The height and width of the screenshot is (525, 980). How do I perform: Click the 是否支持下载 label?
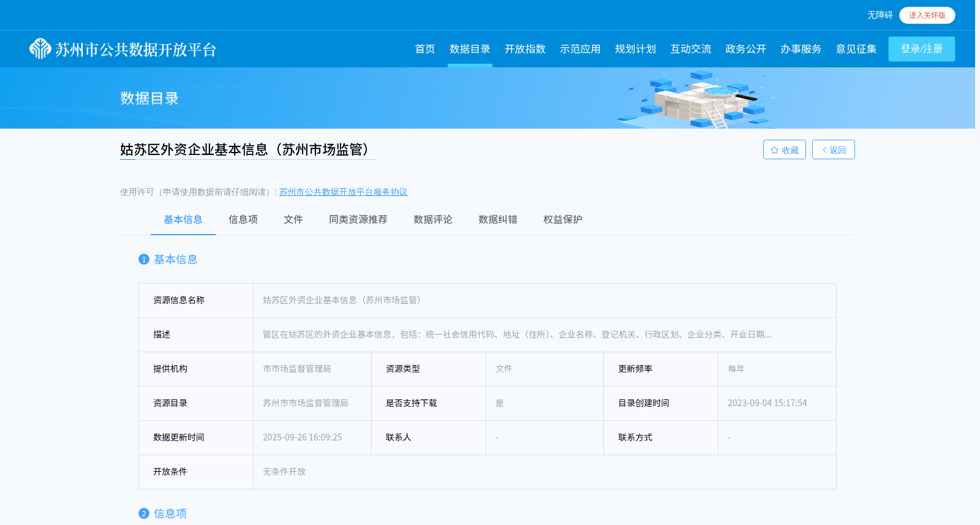(412, 403)
